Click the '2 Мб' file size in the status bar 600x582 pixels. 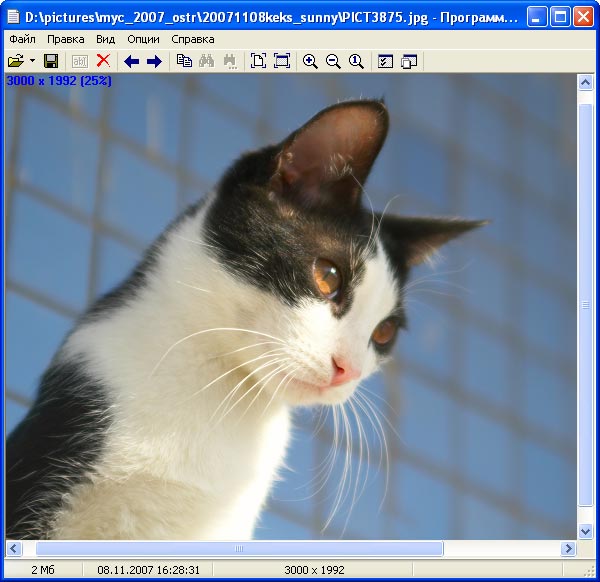43,570
